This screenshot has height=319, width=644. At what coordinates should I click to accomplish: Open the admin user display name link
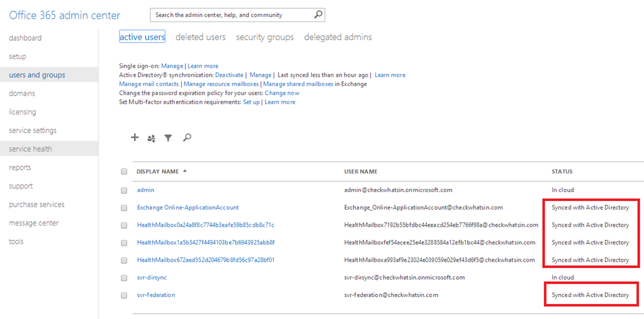point(145,190)
